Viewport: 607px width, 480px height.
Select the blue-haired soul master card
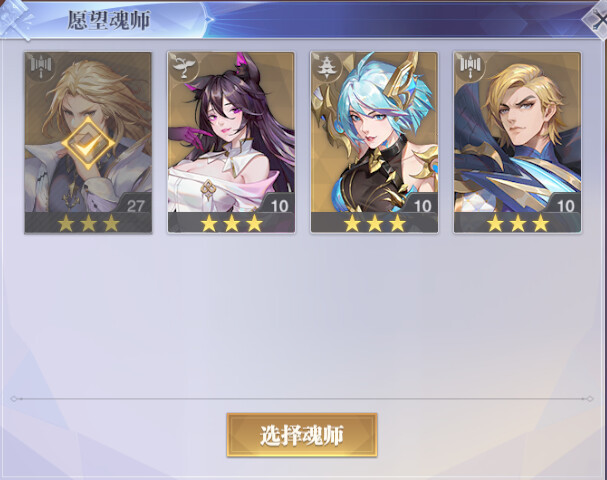coord(374,142)
